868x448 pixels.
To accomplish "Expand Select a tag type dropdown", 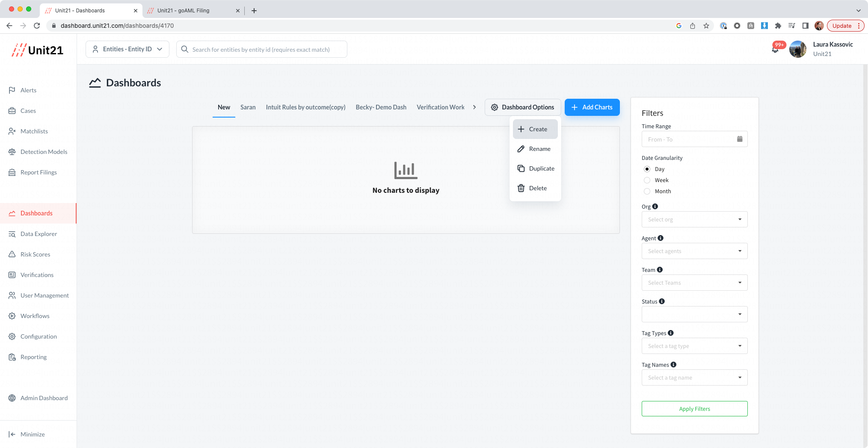I will (x=694, y=346).
